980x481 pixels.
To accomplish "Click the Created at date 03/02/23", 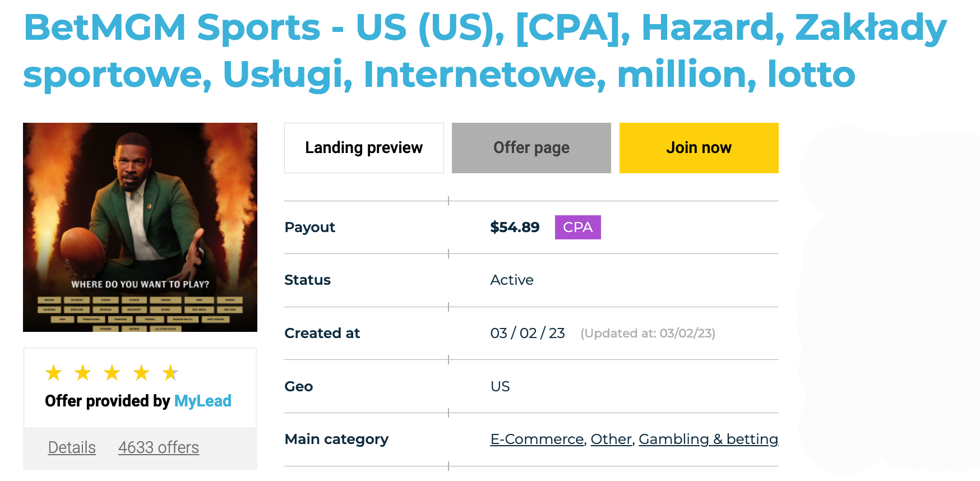I will (528, 333).
